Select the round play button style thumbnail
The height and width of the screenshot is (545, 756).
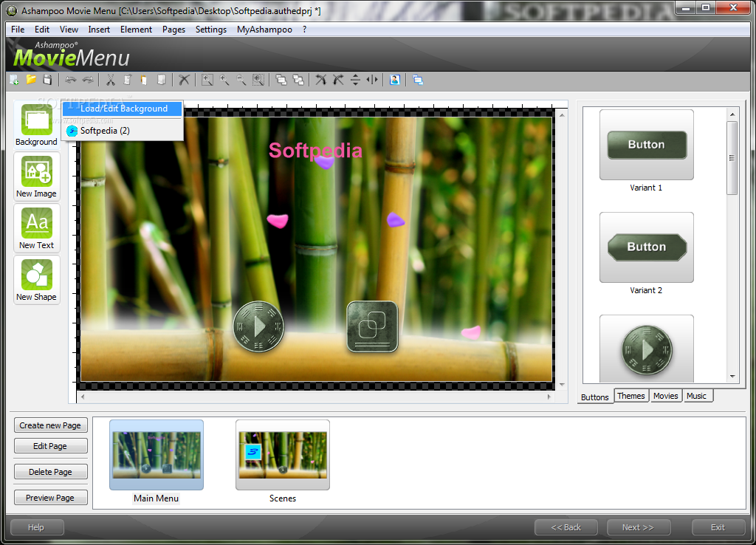(x=647, y=349)
